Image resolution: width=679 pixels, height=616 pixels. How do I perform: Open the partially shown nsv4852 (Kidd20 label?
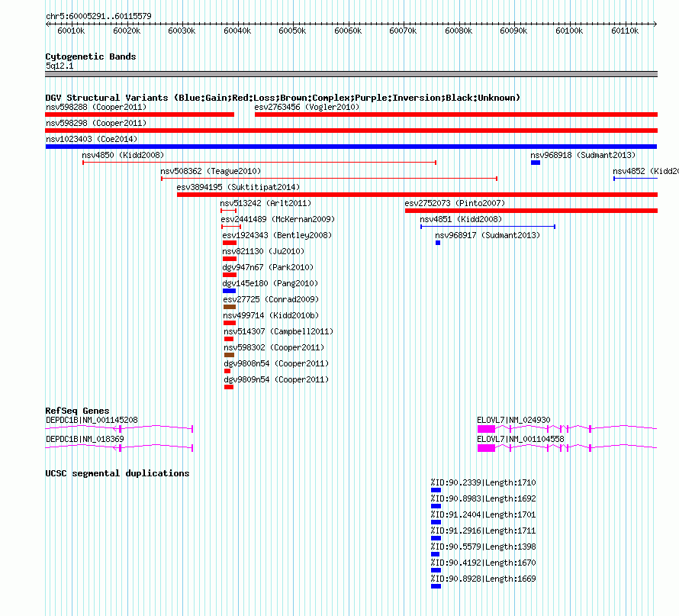pyautogui.click(x=645, y=171)
